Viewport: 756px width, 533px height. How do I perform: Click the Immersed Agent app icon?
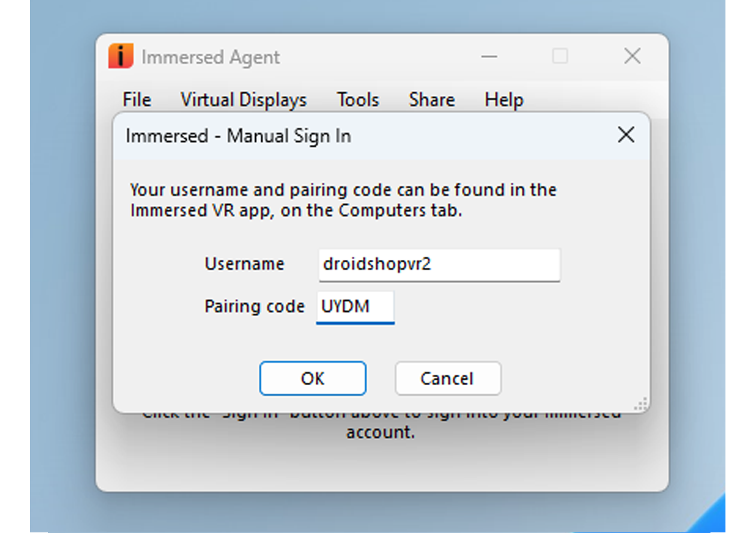[x=121, y=56]
